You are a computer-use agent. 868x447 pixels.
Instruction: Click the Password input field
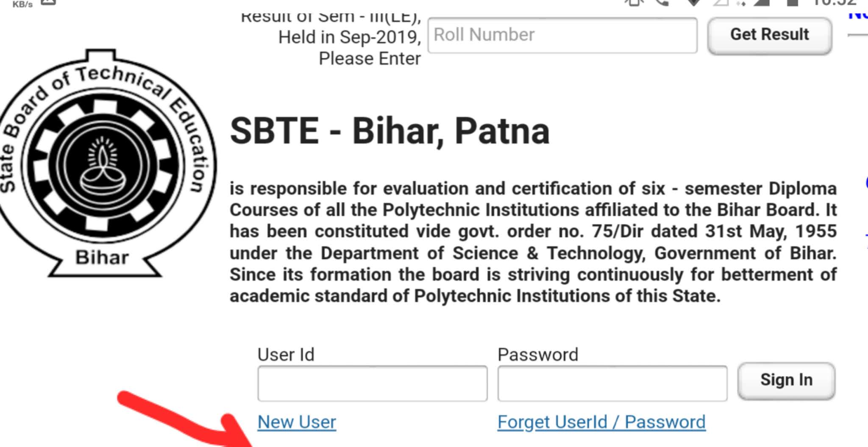pos(612,383)
